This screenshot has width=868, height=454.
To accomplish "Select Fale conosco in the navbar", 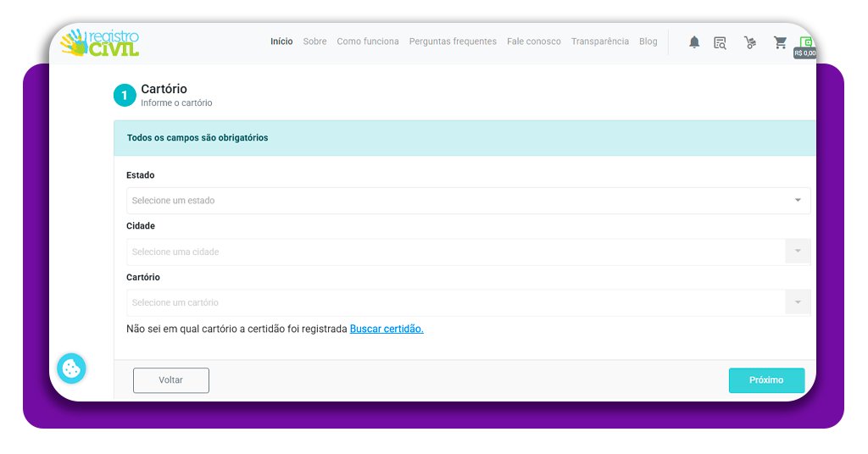I will [x=534, y=42].
